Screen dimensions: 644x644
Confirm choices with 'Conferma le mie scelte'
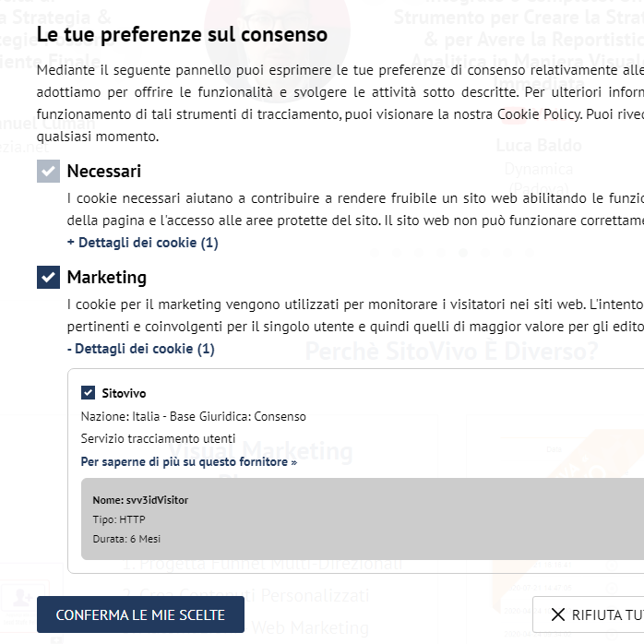tap(140, 614)
